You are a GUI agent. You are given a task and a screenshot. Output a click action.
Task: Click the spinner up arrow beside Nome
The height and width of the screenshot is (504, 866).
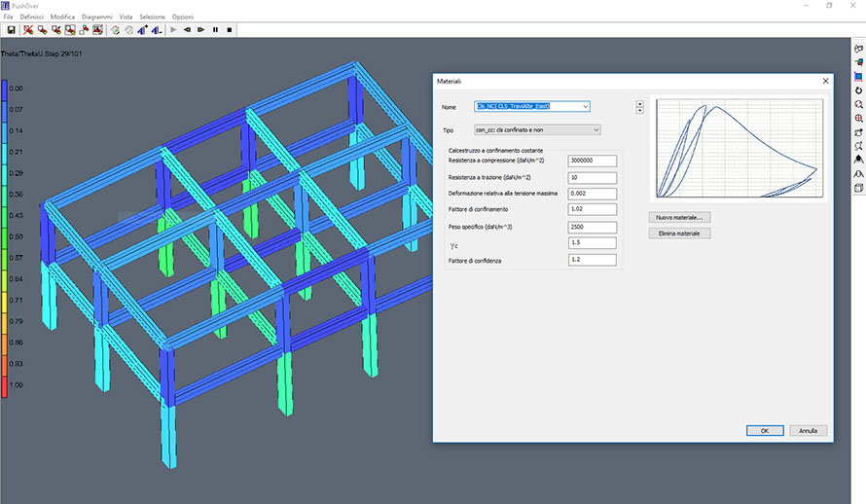pyautogui.click(x=639, y=103)
